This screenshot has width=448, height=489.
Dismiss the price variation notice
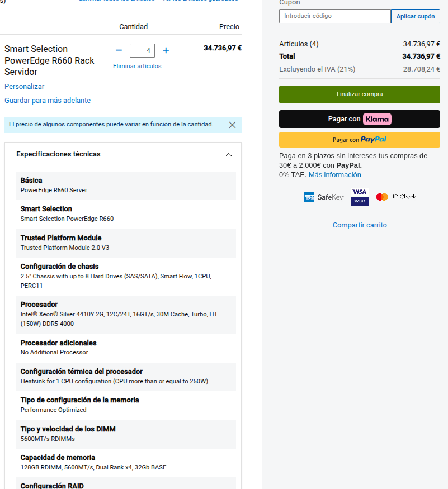pyautogui.click(x=232, y=125)
